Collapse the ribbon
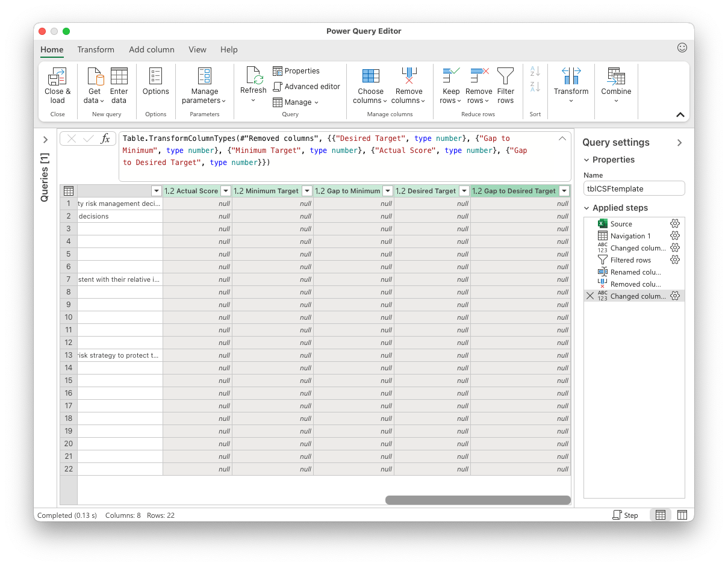Image resolution: width=728 pixels, height=566 pixels. (x=680, y=114)
